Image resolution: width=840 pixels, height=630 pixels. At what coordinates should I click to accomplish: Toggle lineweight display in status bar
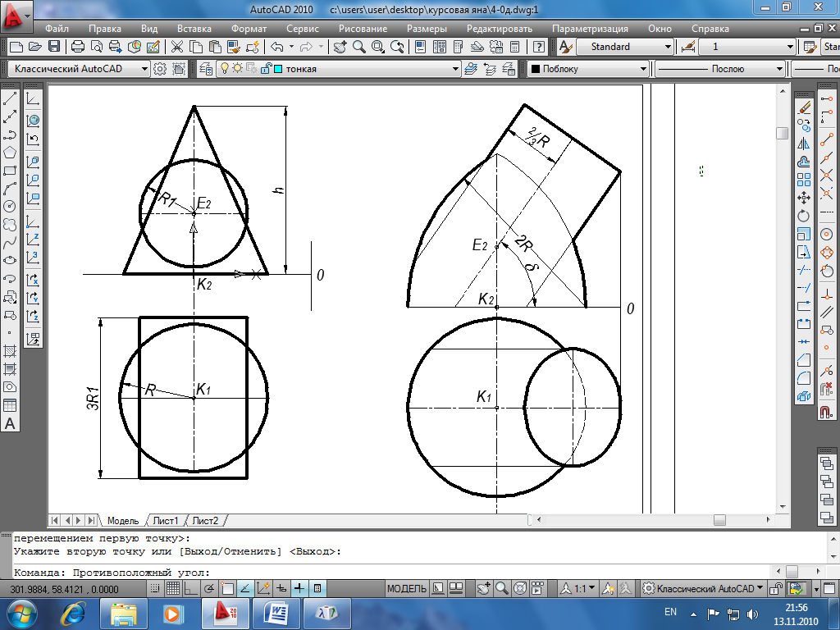pos(299,588)
